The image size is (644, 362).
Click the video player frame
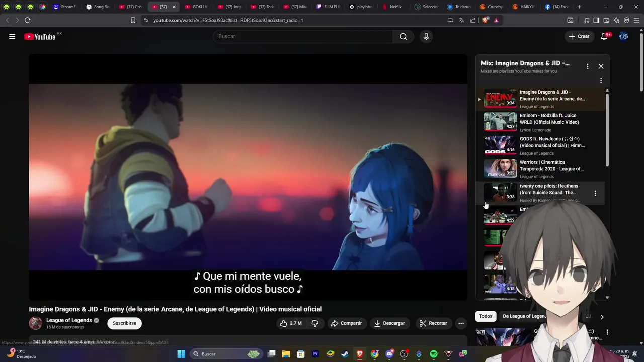click(248, 177)
